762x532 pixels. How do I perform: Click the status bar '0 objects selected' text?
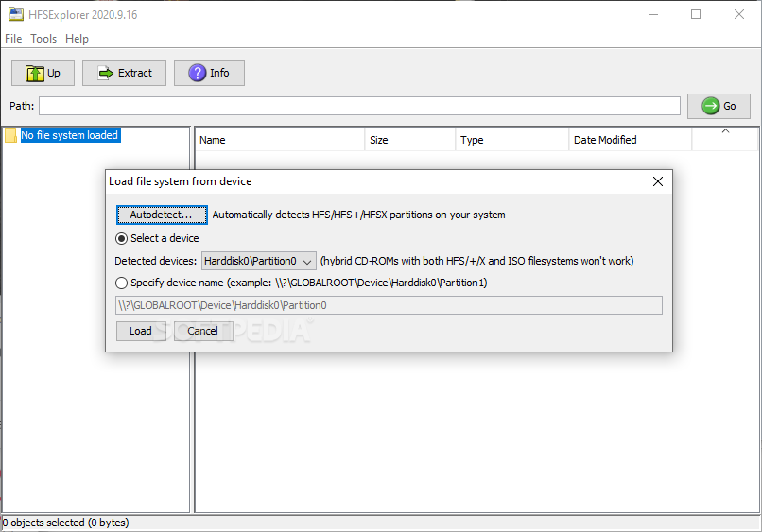[x=65, y=523]
